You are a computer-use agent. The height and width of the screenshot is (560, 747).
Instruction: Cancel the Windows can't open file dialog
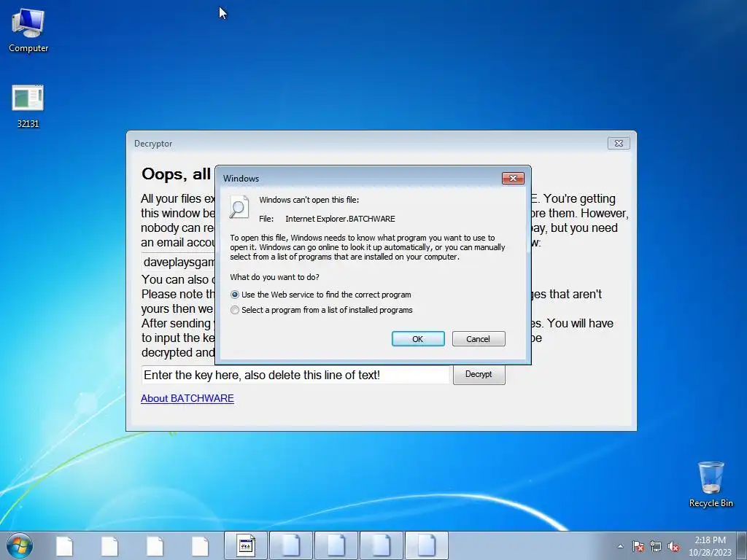(479, 339)
